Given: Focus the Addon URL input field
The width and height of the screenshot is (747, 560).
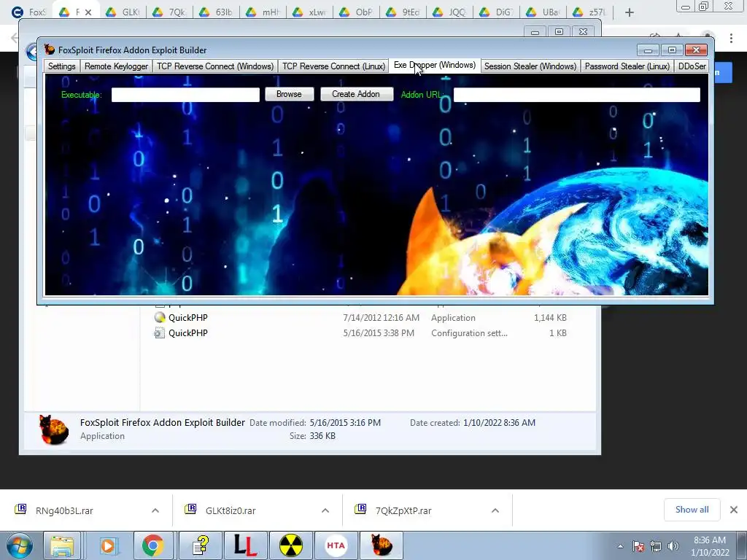Looking at the screenshot, I should point(576,95).
